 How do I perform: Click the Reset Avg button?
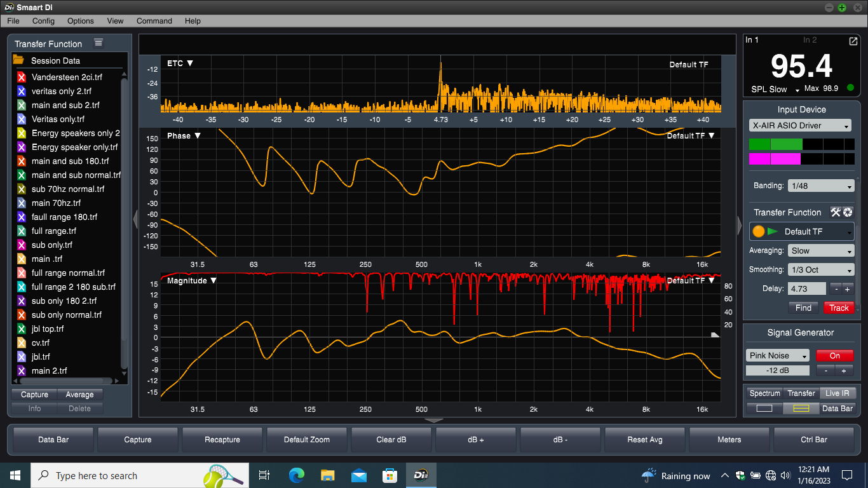645,439
